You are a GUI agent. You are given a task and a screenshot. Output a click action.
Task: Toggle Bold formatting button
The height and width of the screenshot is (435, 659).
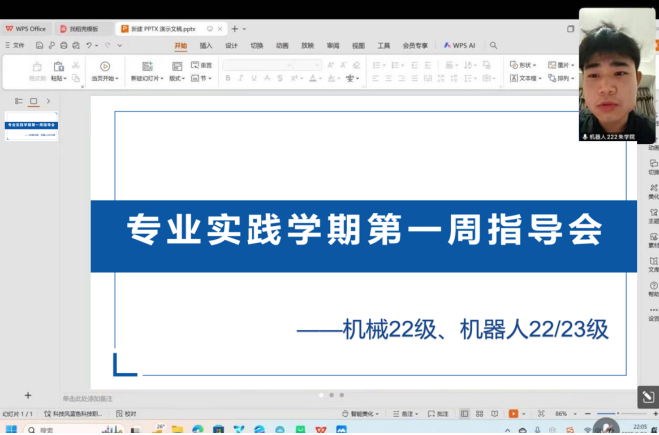coord(228,78)
